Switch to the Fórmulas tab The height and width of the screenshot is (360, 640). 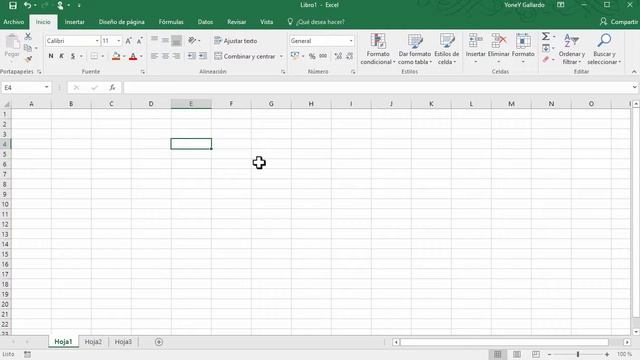pos(171,22)
